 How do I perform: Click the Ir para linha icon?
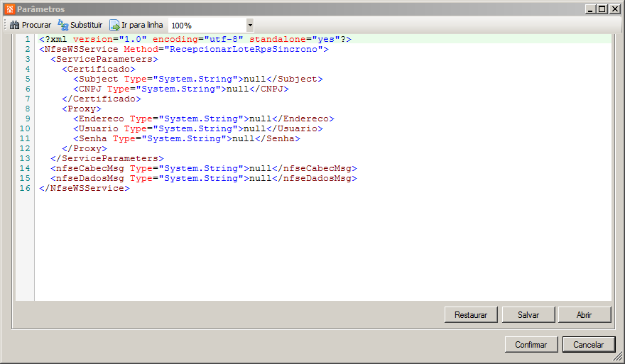[x=114, y=25]
